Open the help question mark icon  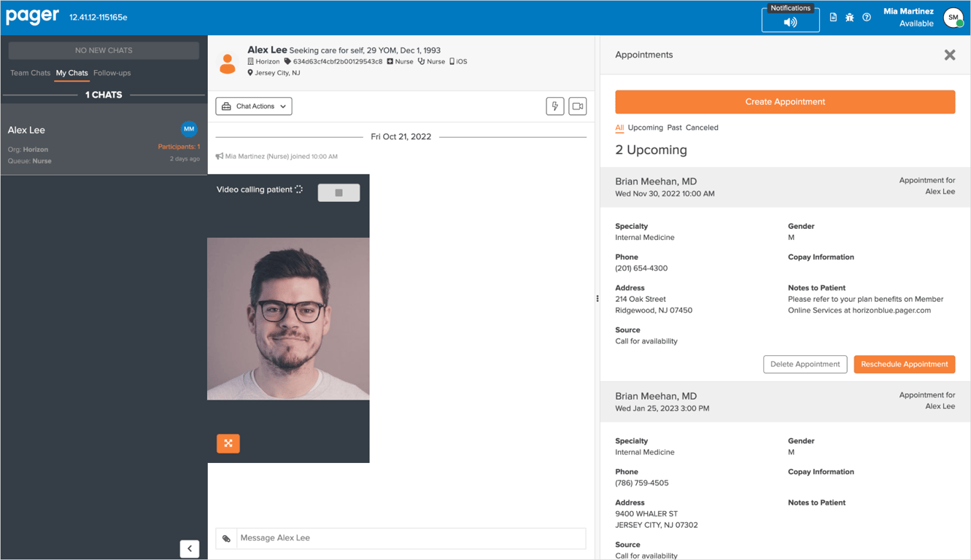pos(867,17)
